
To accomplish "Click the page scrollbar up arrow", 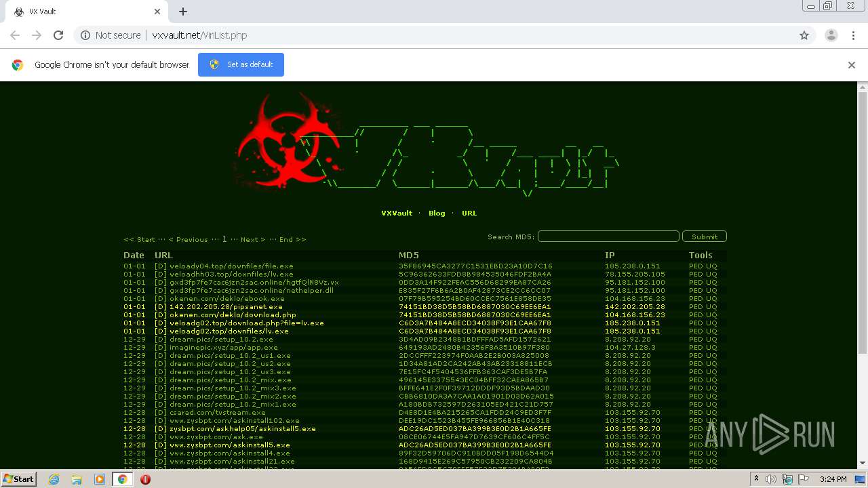I will tap(863, 87).
